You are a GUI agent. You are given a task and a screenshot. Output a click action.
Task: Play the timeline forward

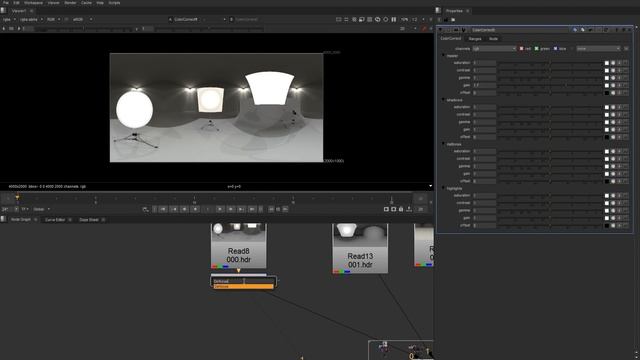[x=220, y=209]
